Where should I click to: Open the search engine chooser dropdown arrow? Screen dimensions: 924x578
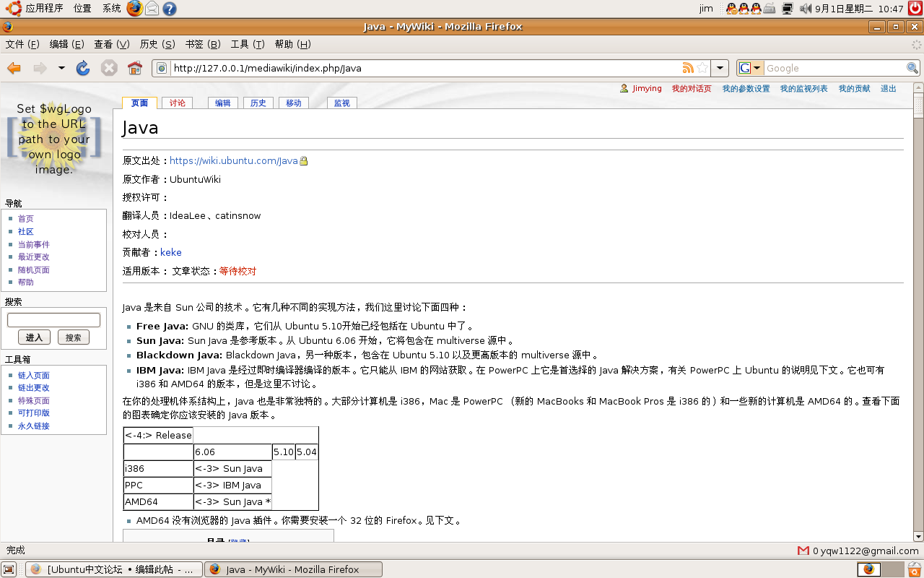pyautogui.click(x=757, y=68)
